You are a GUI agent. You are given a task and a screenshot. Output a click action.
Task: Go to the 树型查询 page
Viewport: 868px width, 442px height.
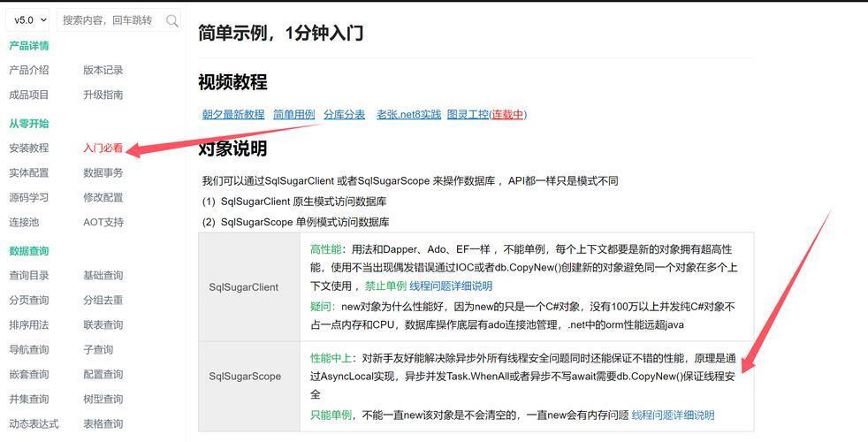103,399
